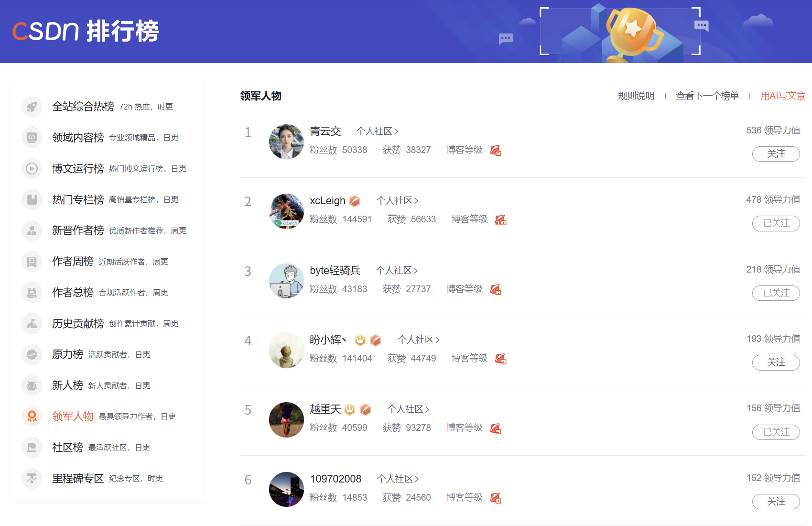Click 青云交's avatar photo
Image resolution: width=812 pixels, height=526 pixels.
coord(286,142)
